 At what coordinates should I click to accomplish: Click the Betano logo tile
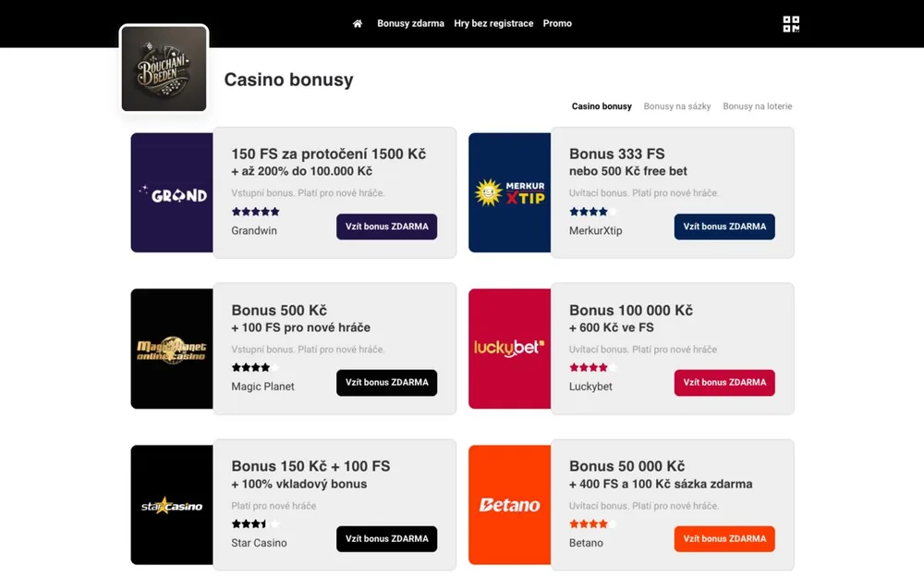(509, 505)
